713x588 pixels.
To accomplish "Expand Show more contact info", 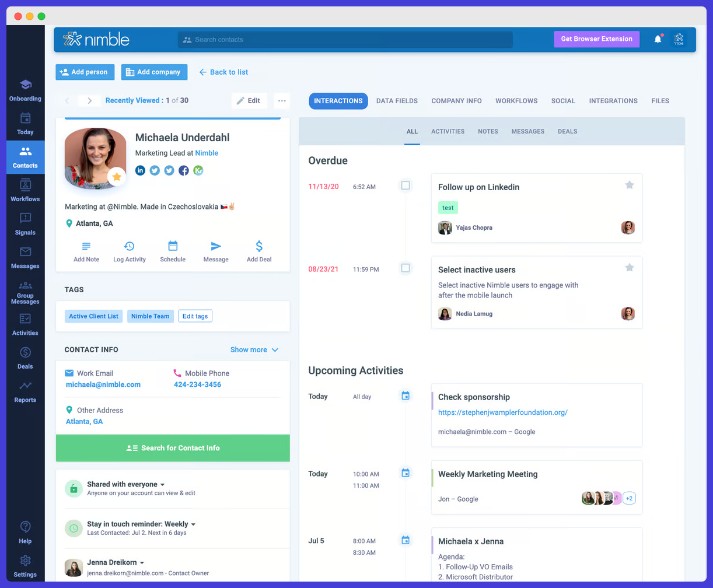I will click(x=254, y=349).
